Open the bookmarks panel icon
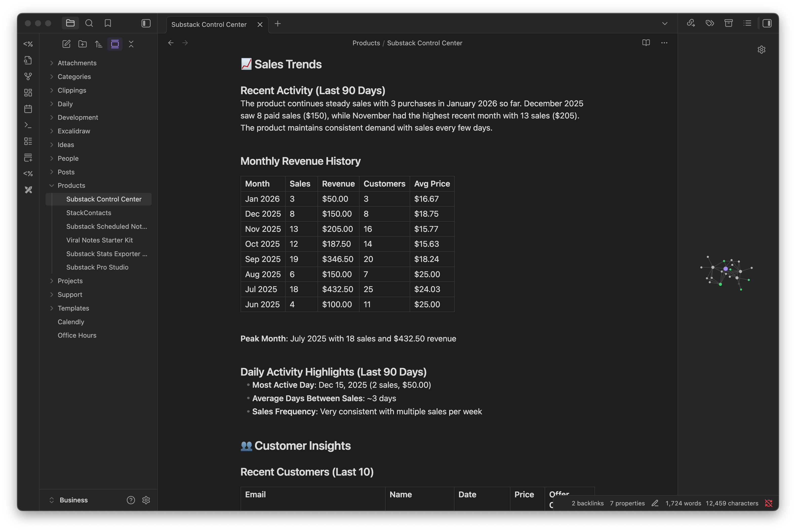 [x=108, y=23]
